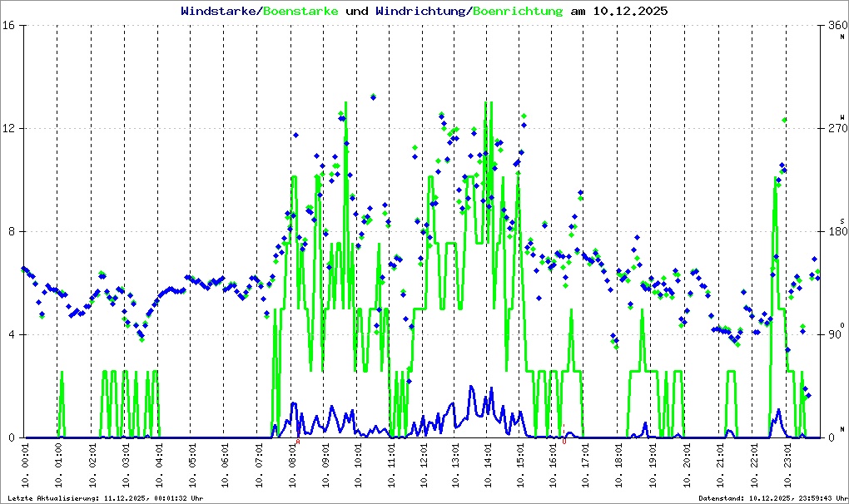Click the "10. 15:01" time axis label
The width and height of the screenshot is (849, 504).
519,464
